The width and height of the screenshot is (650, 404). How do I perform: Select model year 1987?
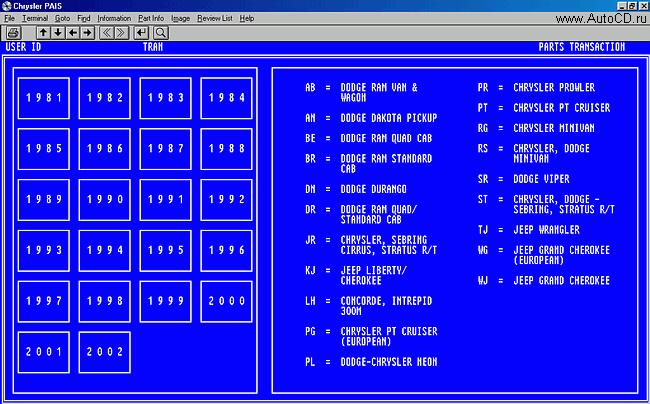[x=165, y=149]
